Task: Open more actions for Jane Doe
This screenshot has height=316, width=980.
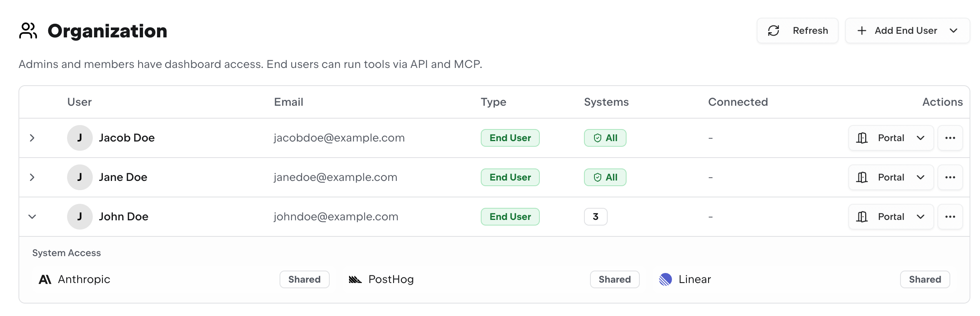Action: pos(950,177)
